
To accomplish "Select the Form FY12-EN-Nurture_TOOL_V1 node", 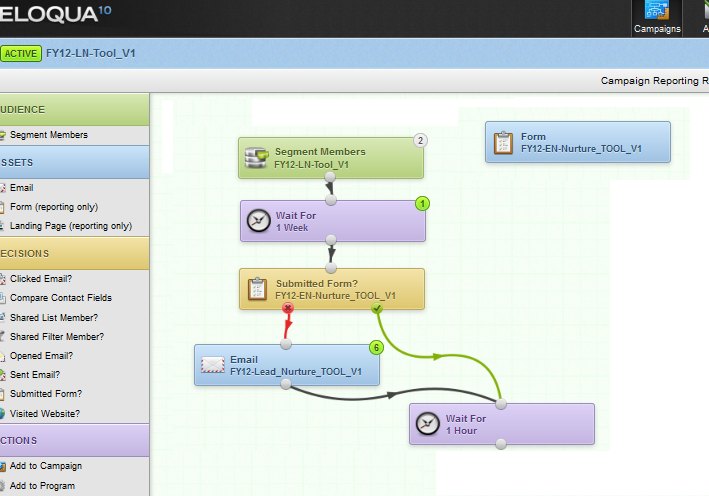I will tap(578, 142).
